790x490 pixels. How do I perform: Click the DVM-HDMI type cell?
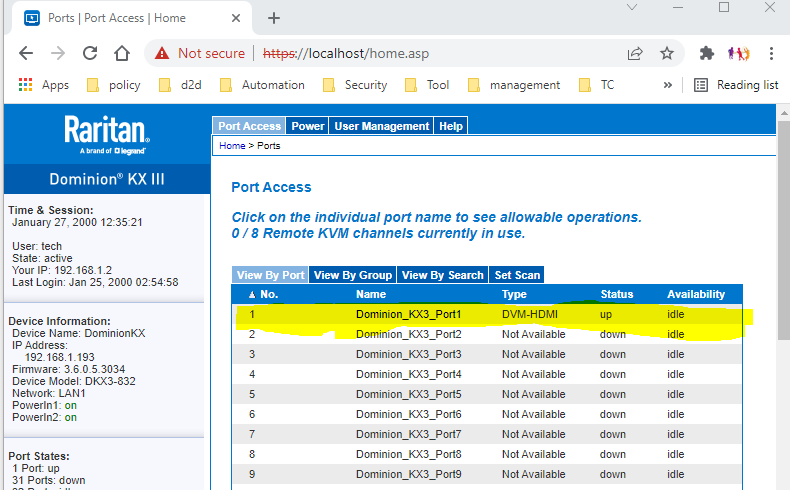pos(530,314)
